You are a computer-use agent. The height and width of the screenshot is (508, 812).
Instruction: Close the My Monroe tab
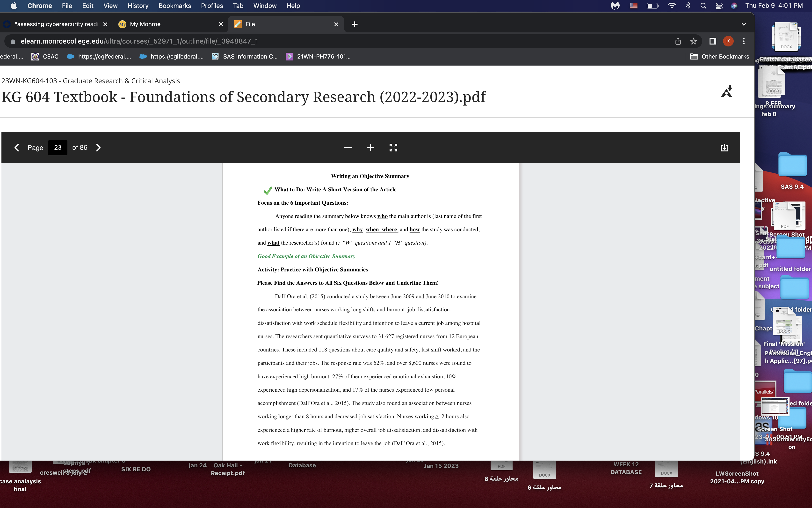(x=221, y=24)
